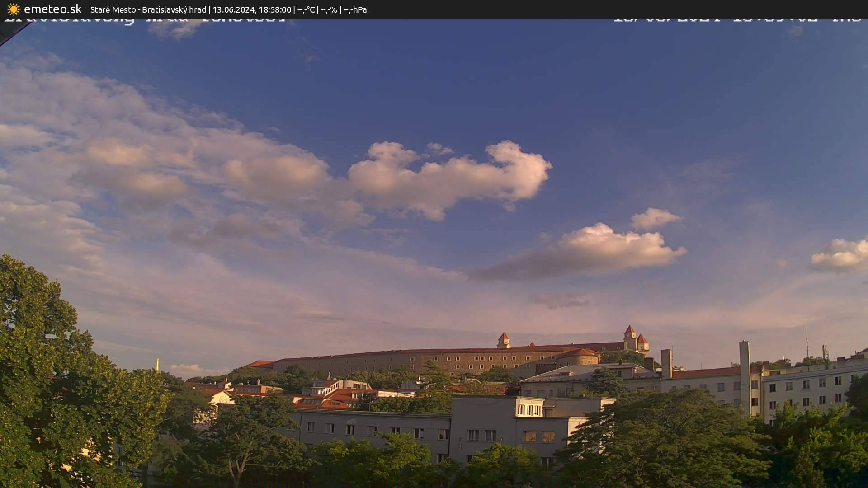Click the sun icon beside the site name
Screen dimensions: 868x488
pyautogui.click(x=14, y=9)
